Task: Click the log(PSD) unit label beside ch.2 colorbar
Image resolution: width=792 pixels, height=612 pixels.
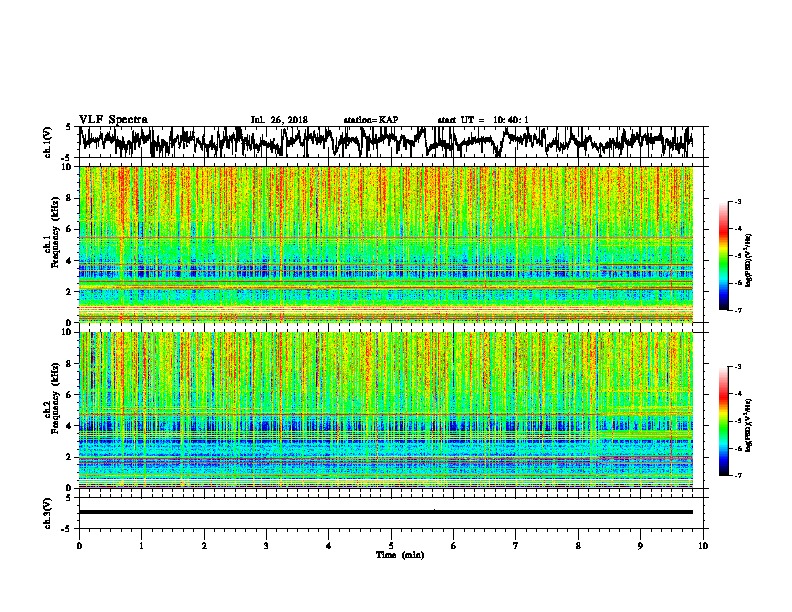Action: click(749, 425)
